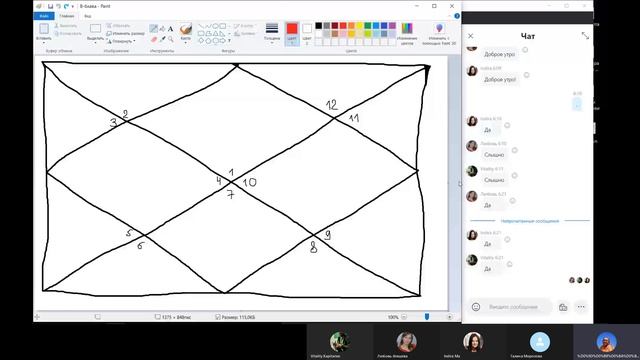Click the Rotate image icon
The image size is (640, 360).
click(109, 41)
